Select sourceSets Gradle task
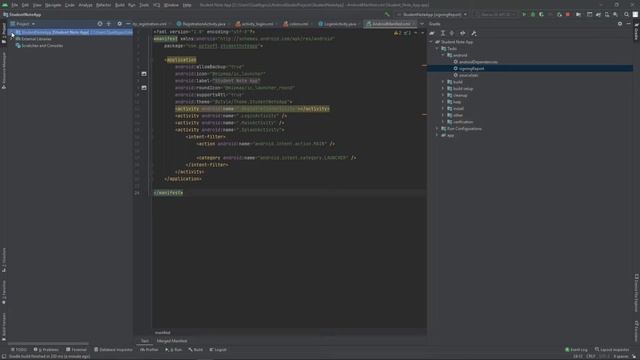Image resolution: width=640 pixels, height=360 pixels. 466,75
